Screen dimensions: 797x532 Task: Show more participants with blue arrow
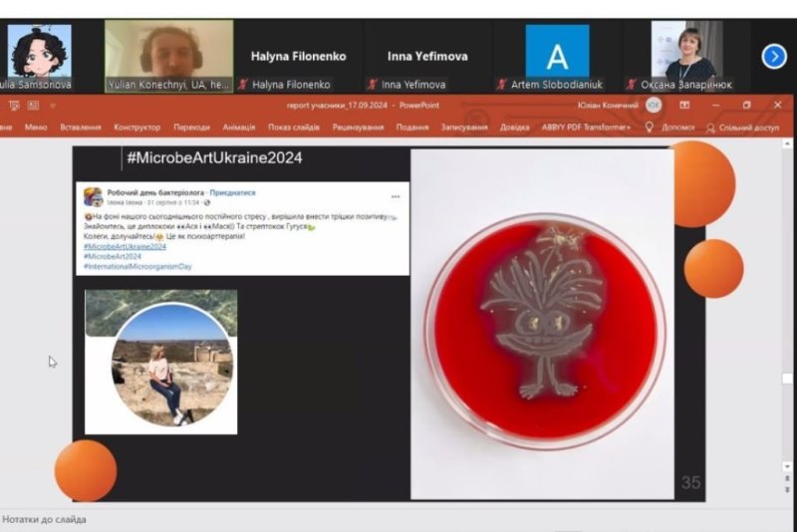[774, 57]
